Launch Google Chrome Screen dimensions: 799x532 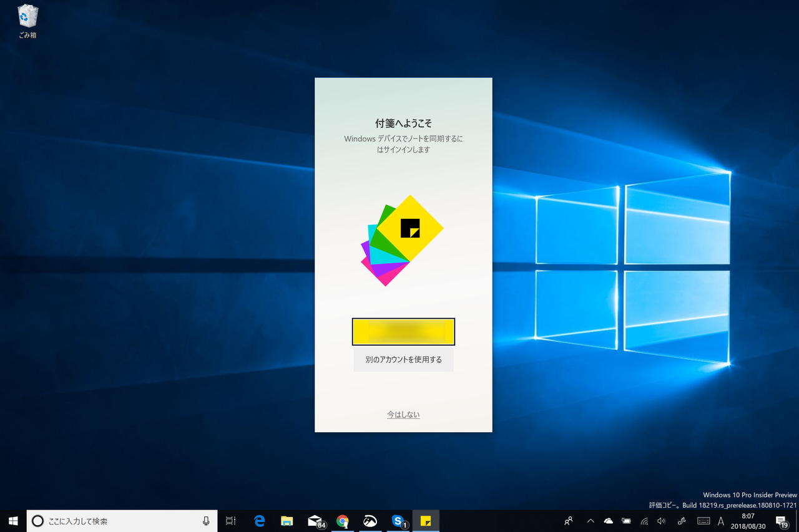[x=343, y=521]
